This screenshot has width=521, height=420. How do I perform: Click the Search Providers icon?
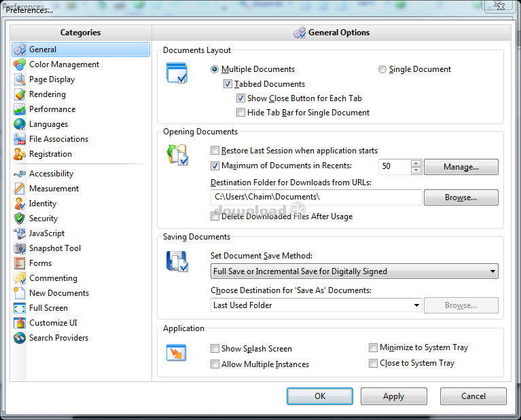click(19, 338)
